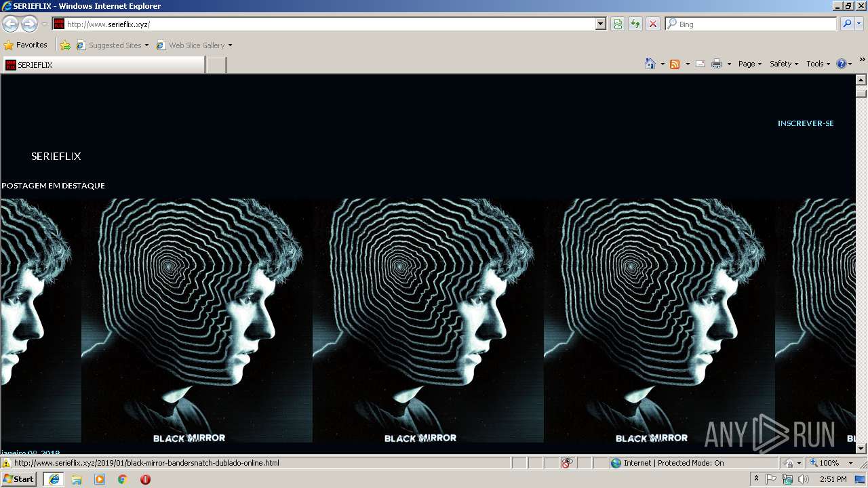Click the RSS feeds icon

click(675, 64)
